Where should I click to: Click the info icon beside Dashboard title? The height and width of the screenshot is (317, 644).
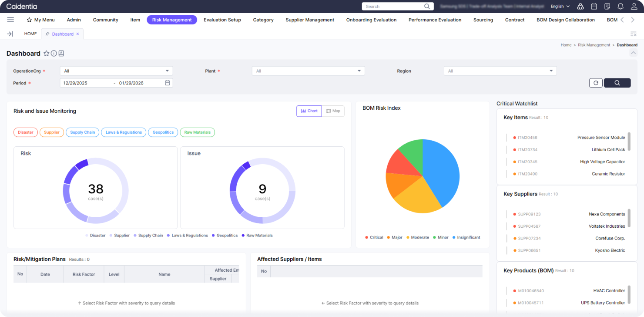click(54, 54)
